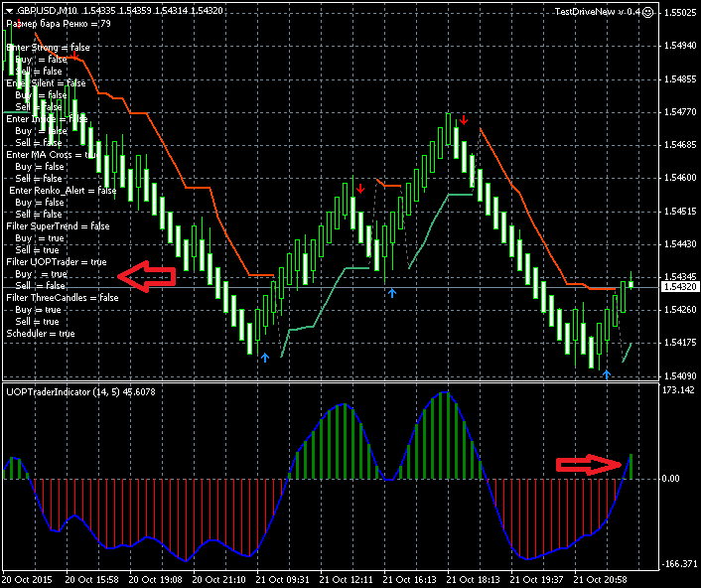Click the 21 Oct 20:58 time label
This screenshot has height=588, width=701.
(x=600, y=580)
